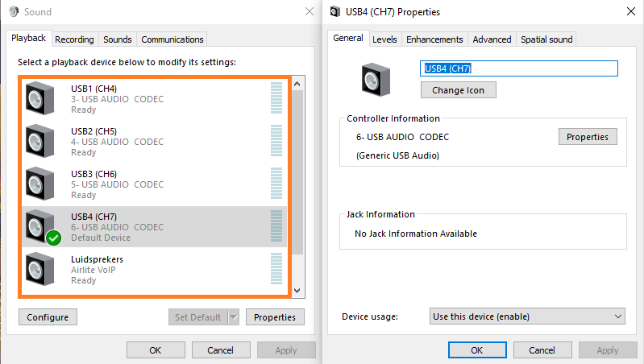Switch to the Recording tab
Viewport: 644px width, 364px height.
pos(74,39)
